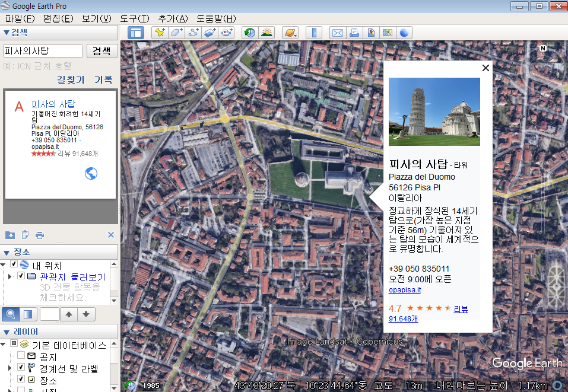Click the Pisa tower photo thumbnail

coord(434,111)
